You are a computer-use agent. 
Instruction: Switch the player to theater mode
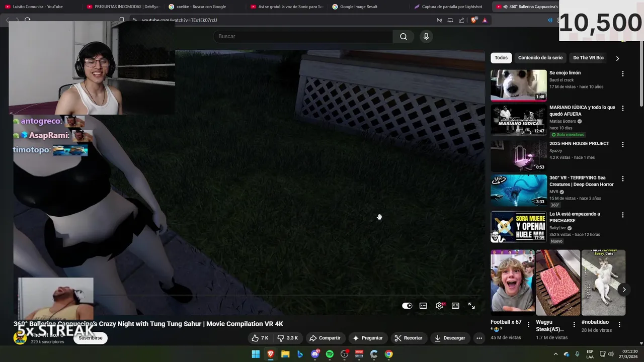(455, 306)
